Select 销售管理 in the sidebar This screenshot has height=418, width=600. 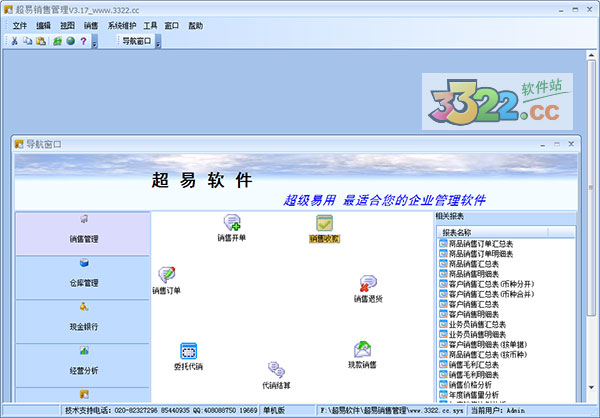pyautogui.click(x=83, y=234)
